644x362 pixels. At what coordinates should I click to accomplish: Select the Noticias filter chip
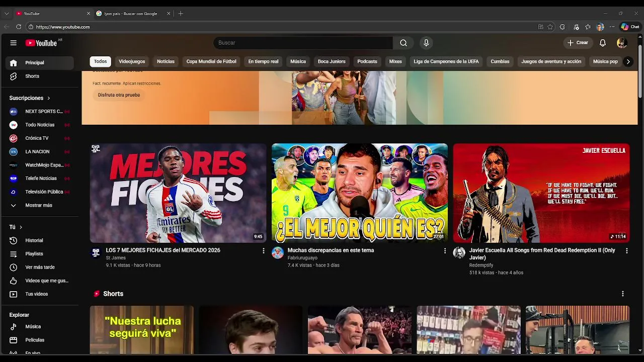166,61
